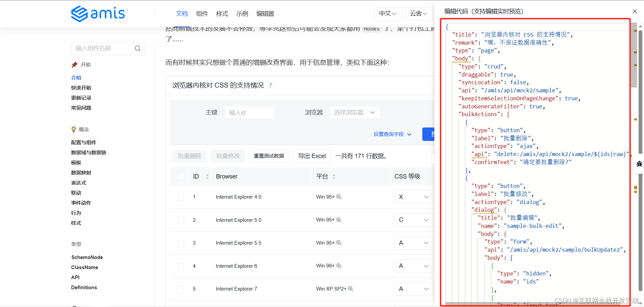The height and width of the screenshot is (307, 644).
Task: Check the row for Internet Explorer 5.0
Action: tap(181, 220)
